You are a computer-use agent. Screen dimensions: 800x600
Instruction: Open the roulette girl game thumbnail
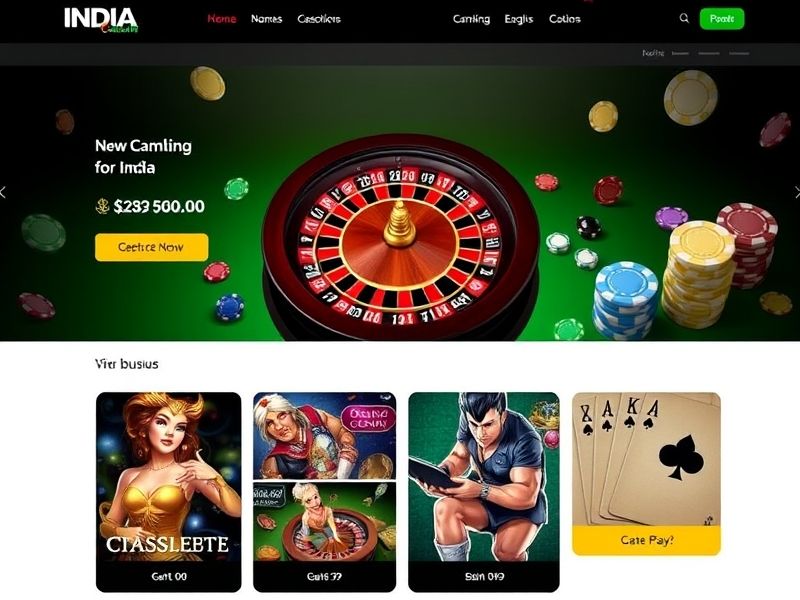pyautogui.click(x=324, y=521)
